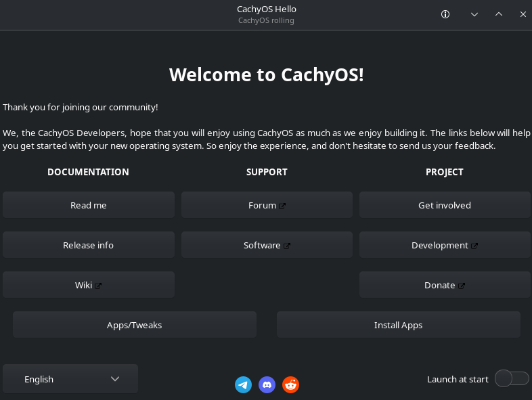Open the Telegram channel icon
Viewport: 532px width, 400px height.
tap(243, 384)
